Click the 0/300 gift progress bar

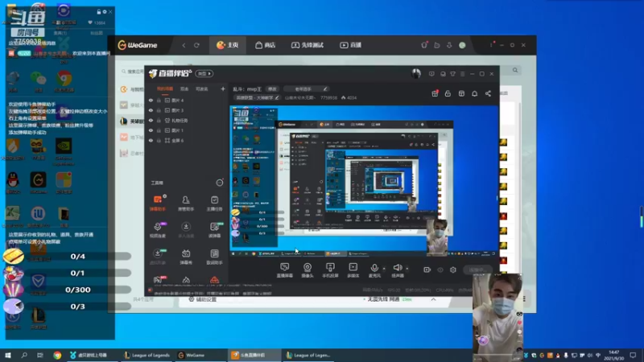[77, 290]
